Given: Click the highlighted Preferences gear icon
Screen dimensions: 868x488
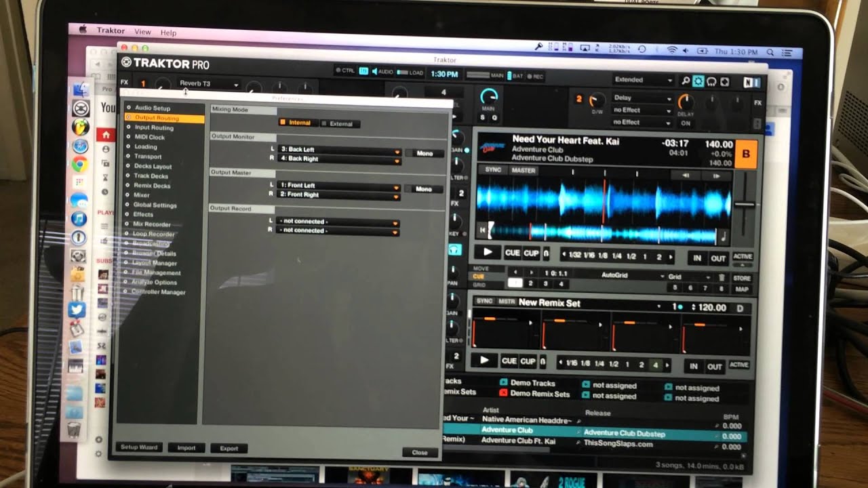Looking at the screenshot, I should [698, 81].
